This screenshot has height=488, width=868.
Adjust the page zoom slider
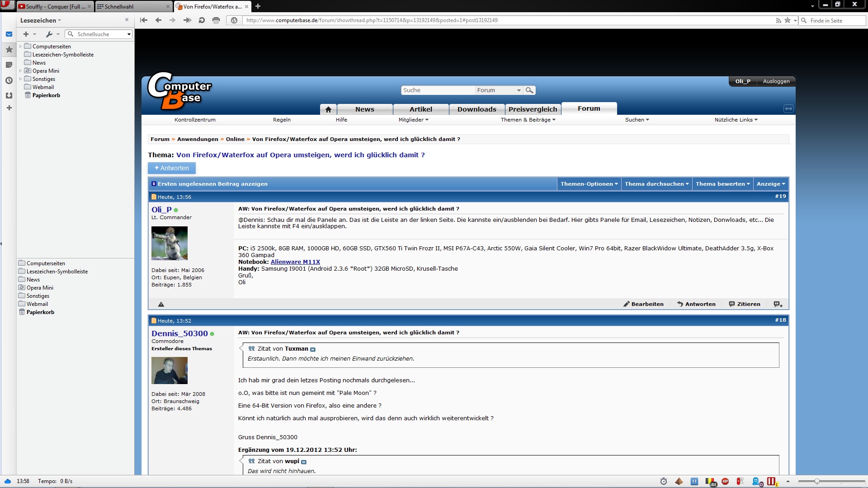pyautogui.click(x=817, y=481)
